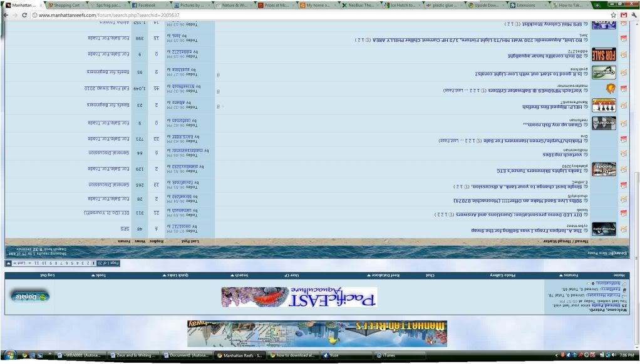Click the For Sale thread icon

pos(604,55)
